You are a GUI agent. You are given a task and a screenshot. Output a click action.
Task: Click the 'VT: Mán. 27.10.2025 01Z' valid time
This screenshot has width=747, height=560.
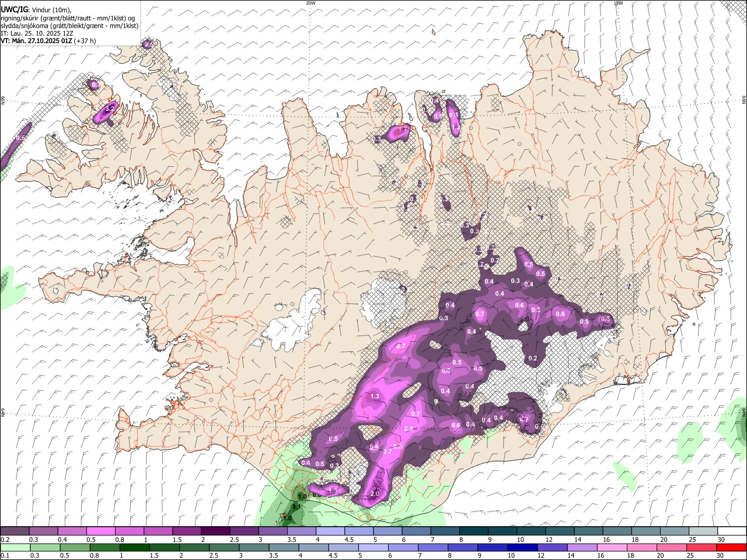(x=36, y=41)
